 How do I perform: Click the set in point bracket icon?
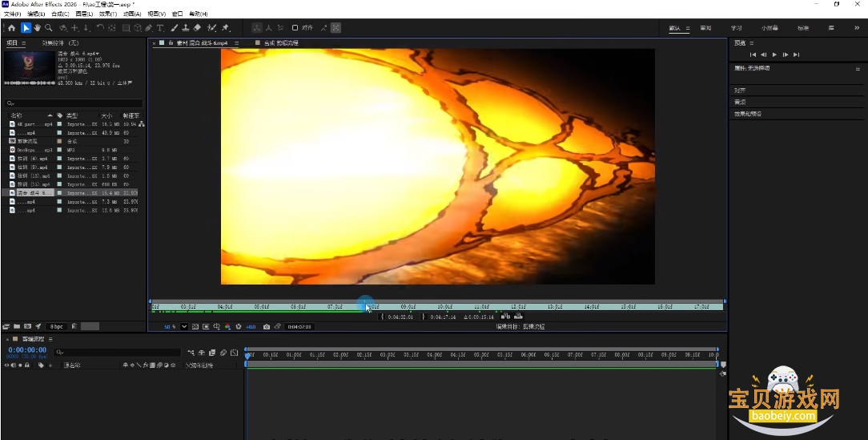(x=383, y=317)
